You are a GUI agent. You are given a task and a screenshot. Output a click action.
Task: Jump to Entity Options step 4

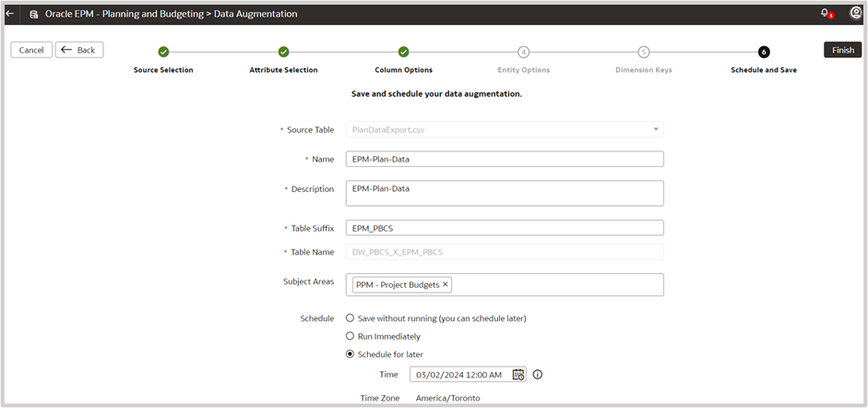(x=523, y=52)
